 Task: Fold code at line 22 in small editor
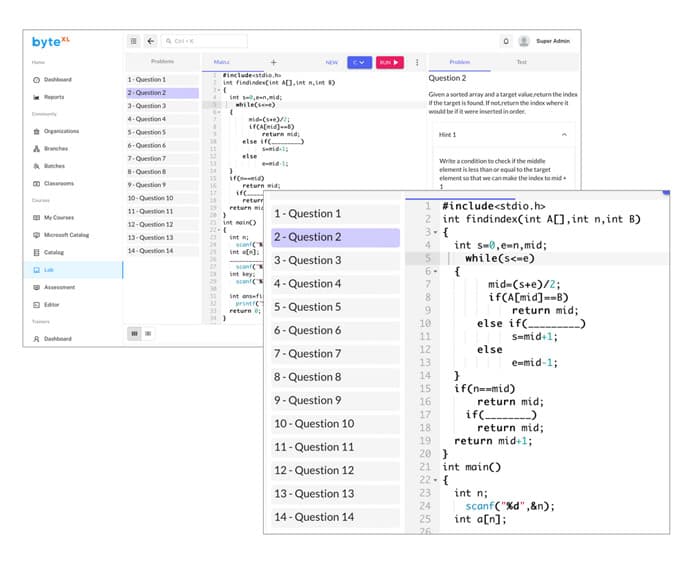[219, 230]
